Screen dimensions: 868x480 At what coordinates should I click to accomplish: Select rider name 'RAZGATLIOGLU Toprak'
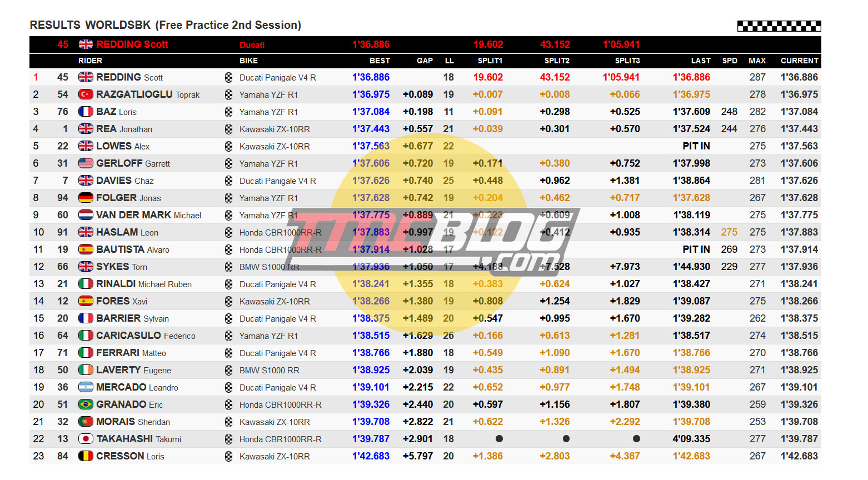pyautogui.click(x=148, y=94)
